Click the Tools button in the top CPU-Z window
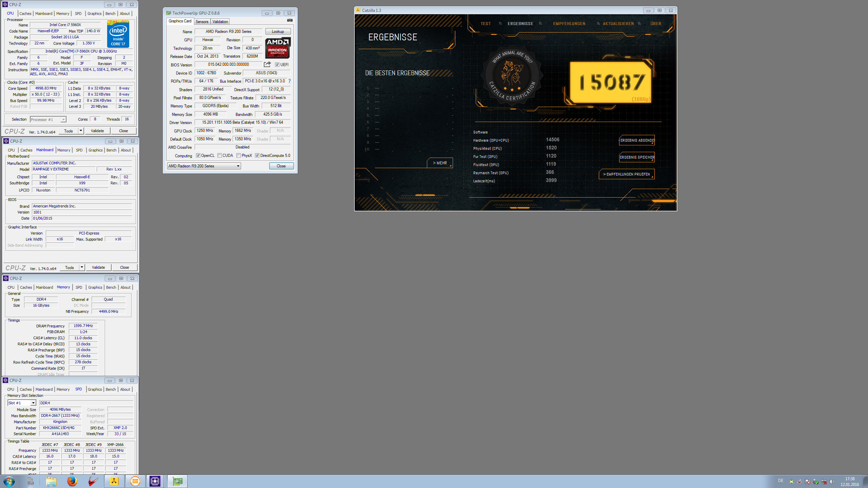Screen dimensions: 868x488 tap(68, 131)
